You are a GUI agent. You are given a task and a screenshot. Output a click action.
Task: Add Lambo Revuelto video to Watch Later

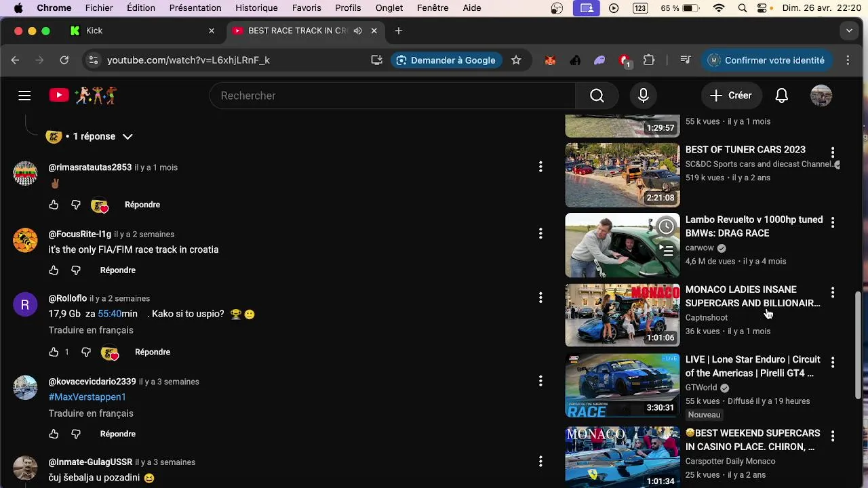tap(667, 226)
